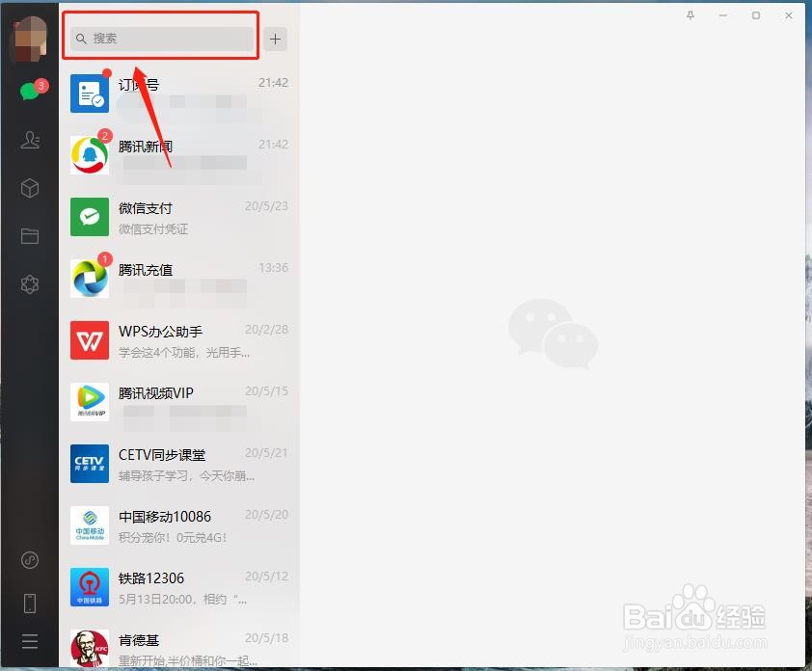
Task: Open the Moments aperture sidebar icon
Action: point(30,284)
